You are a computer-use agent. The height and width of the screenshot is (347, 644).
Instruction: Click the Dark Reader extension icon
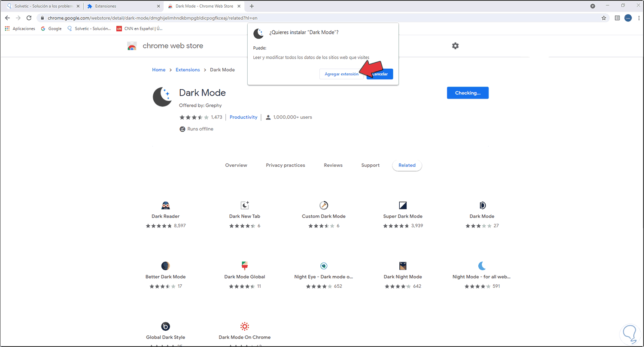coord(166,205)
